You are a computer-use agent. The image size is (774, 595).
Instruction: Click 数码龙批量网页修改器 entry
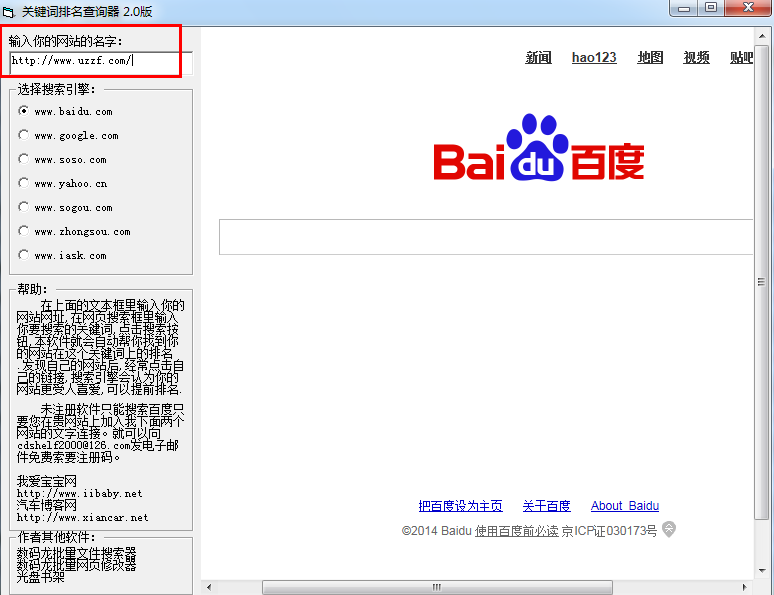[x=77, y=565]
